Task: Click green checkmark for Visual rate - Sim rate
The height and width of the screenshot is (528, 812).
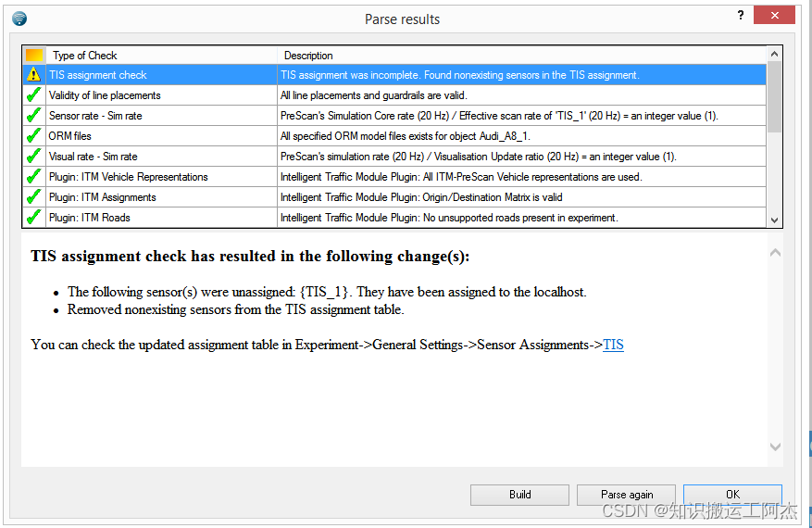Action: [x=33, y=156]
